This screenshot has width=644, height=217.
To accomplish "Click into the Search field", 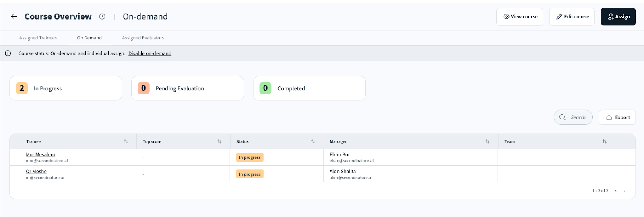I will (x=578, y=117).
